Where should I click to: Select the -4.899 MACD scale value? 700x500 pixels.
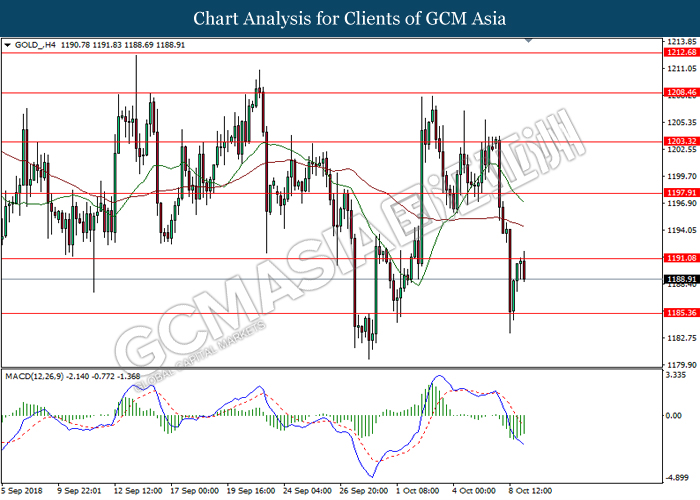tap(677, 477)
